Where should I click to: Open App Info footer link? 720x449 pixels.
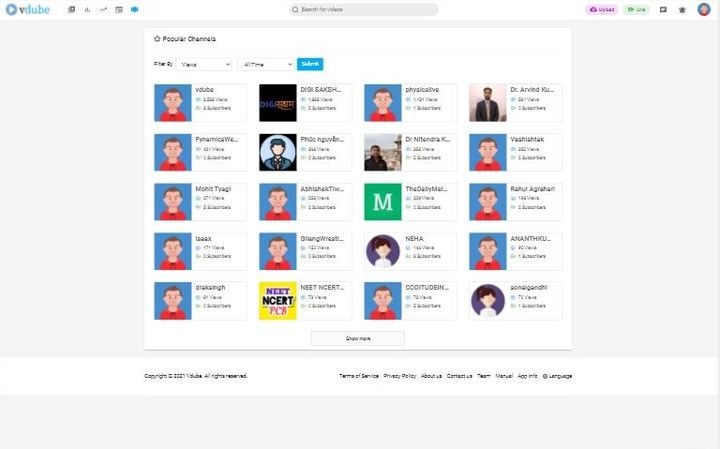tap(527, 376)
